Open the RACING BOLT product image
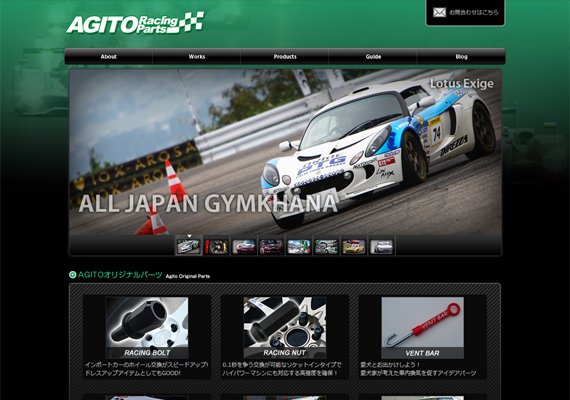This screenshot has height=400, width=570. coord(147,328)
